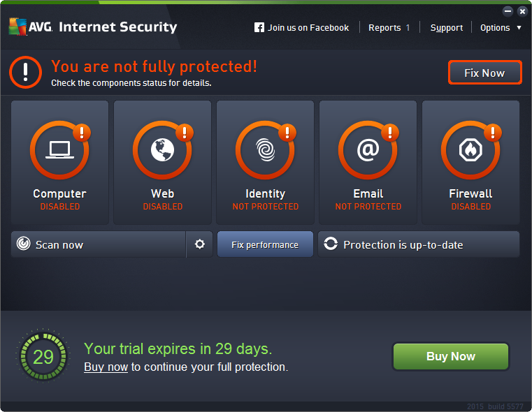Open the Support menu
Screen dimensions: 532x412
[x=447, y=28]
